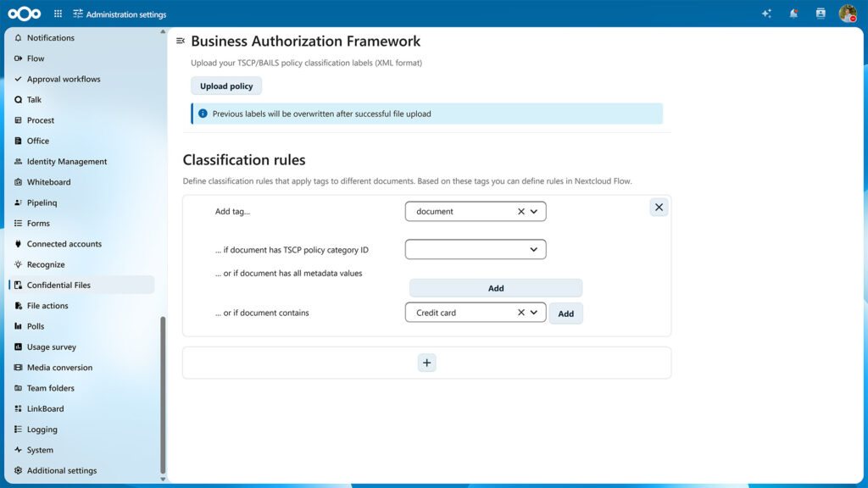
Task: Open the Nextcloud logo home link
Action: click(x=25, y=14)
